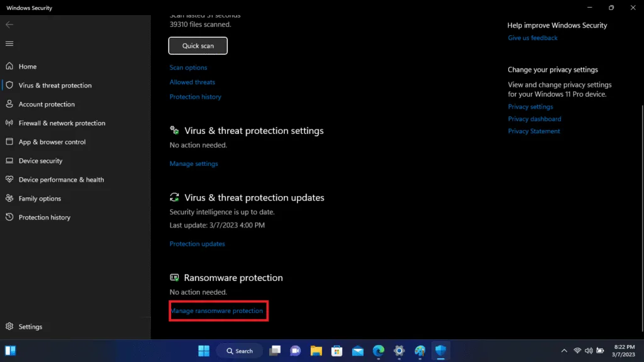Open Allowed threats link
The image size is (644, 362).
192,82
